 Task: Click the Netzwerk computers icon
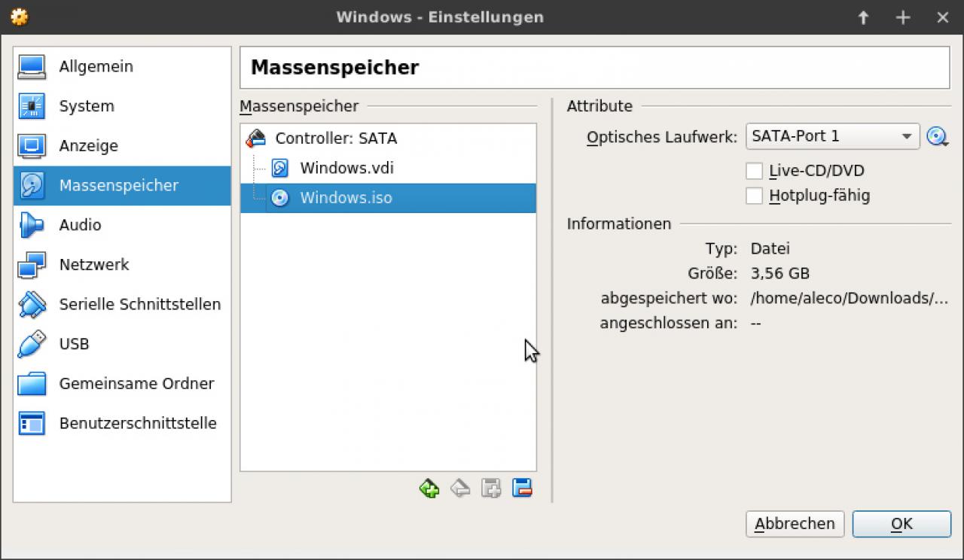(32, 265)
